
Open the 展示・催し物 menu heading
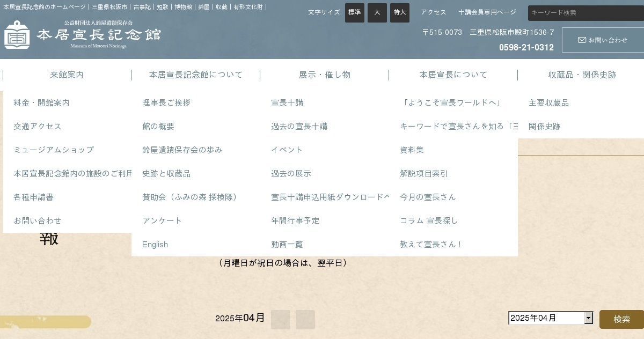(x=325, y=75)
